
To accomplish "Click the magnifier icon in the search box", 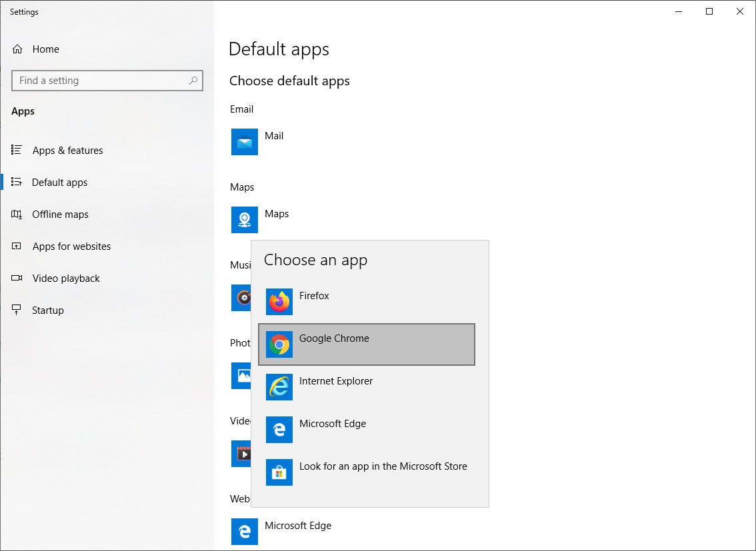I will (193, 81).
